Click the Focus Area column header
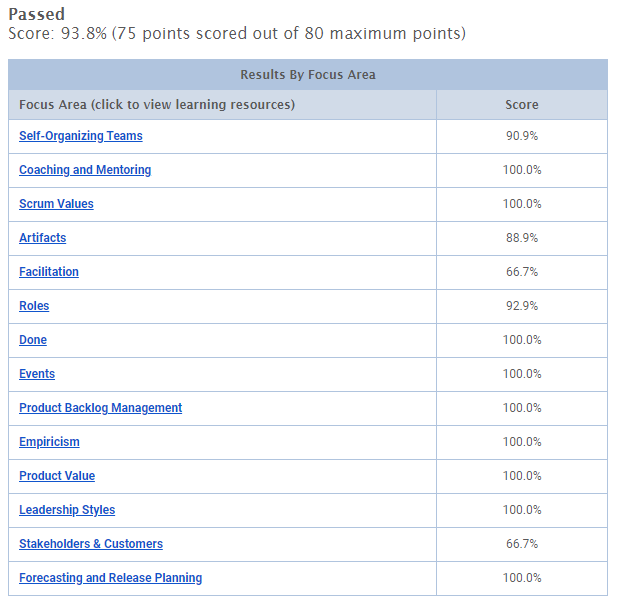This screenshot has width=618, height=603. (157, 105)
